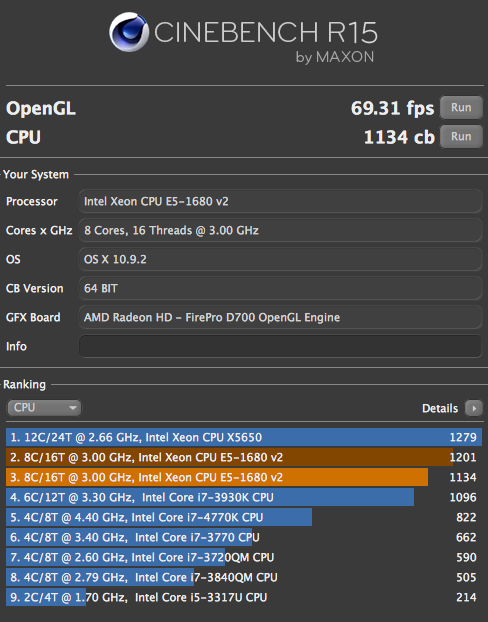Select the i7-3720QM ranking row

click(244, 557)
